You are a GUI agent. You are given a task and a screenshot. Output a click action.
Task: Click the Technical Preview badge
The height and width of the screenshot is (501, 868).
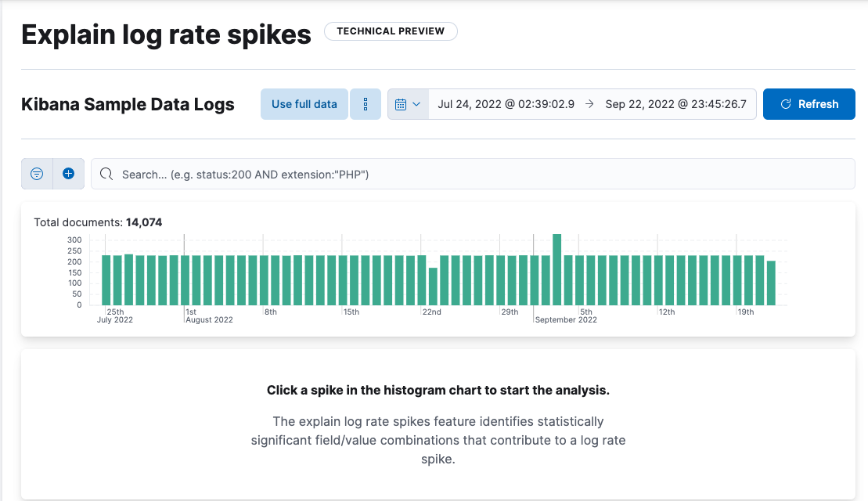coord(391,31)
